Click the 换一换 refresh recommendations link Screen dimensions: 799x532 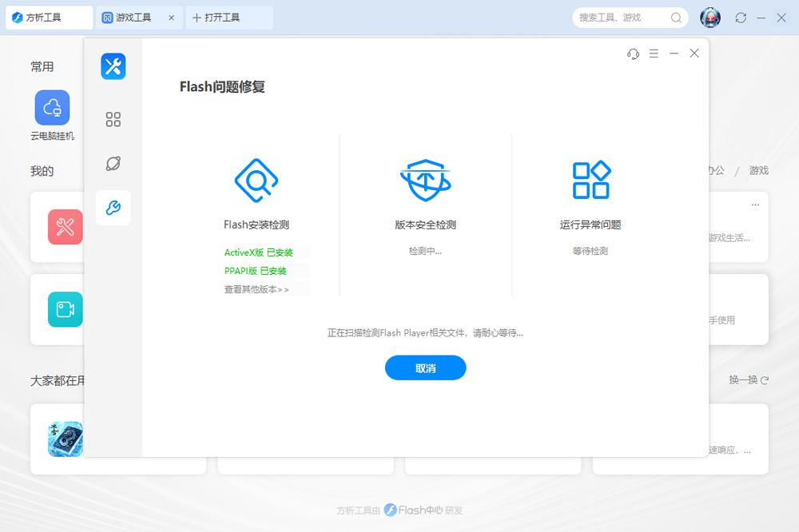(x=748, y=380)
